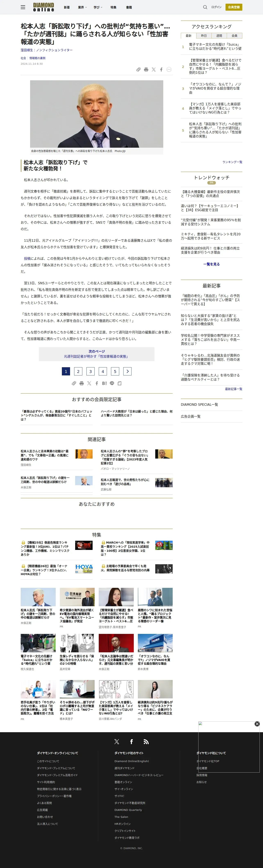This screenshot has width=263, height=868.
Task: Share on X via icon below the pagination
Action: click(89, 383)
